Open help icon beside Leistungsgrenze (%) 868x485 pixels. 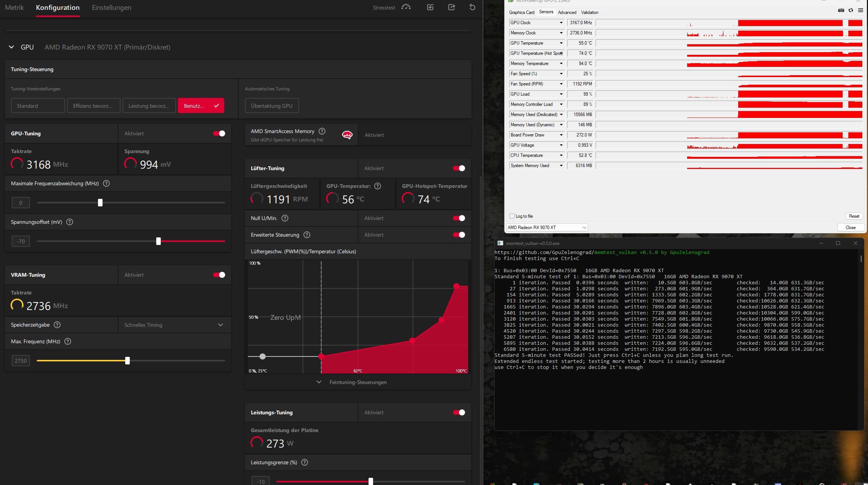tap(305, 462)
